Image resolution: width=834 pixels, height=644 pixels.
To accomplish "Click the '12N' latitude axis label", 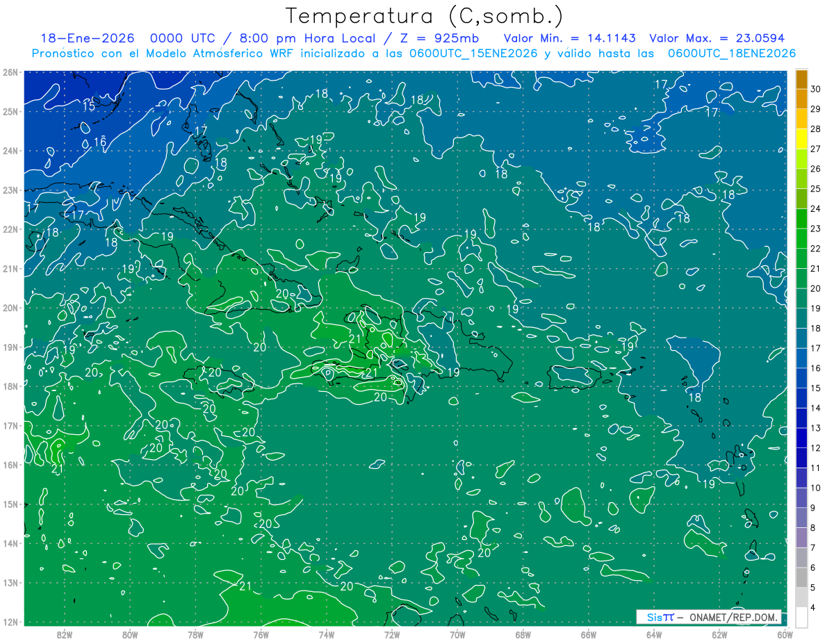I will coord(11,622).
